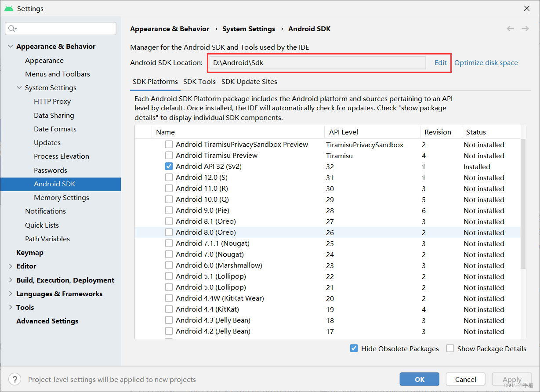
Task: Click Android SDK Location path field
Action: tap(317, 62)
